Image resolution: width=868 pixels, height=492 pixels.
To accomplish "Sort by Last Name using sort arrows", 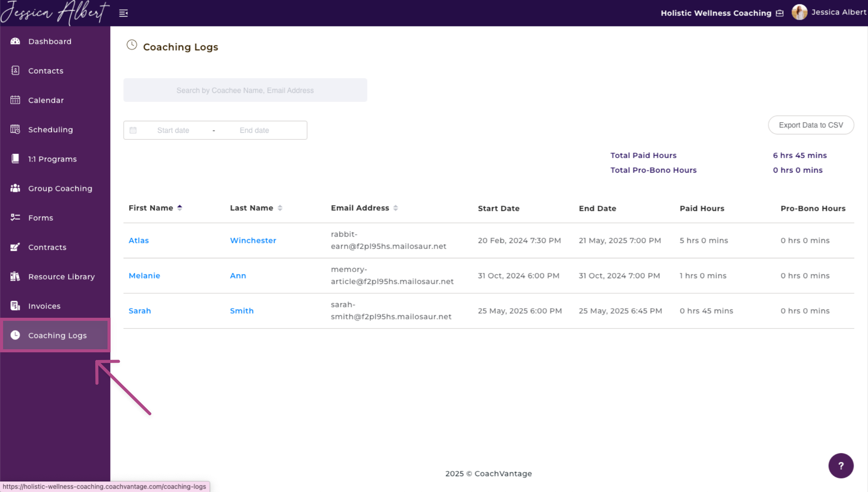I will click(280, 208).
